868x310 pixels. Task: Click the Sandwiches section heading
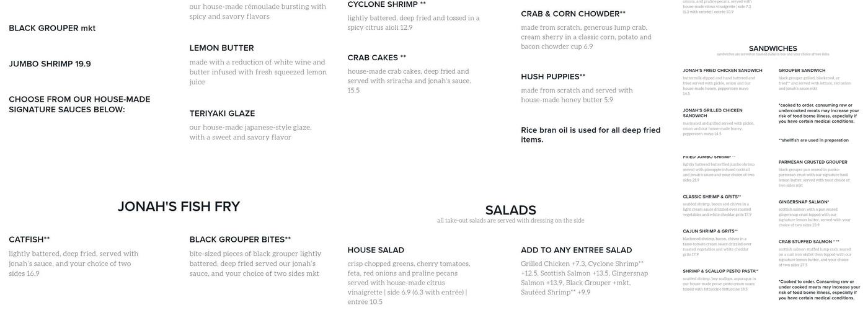(x=773, y=49)
